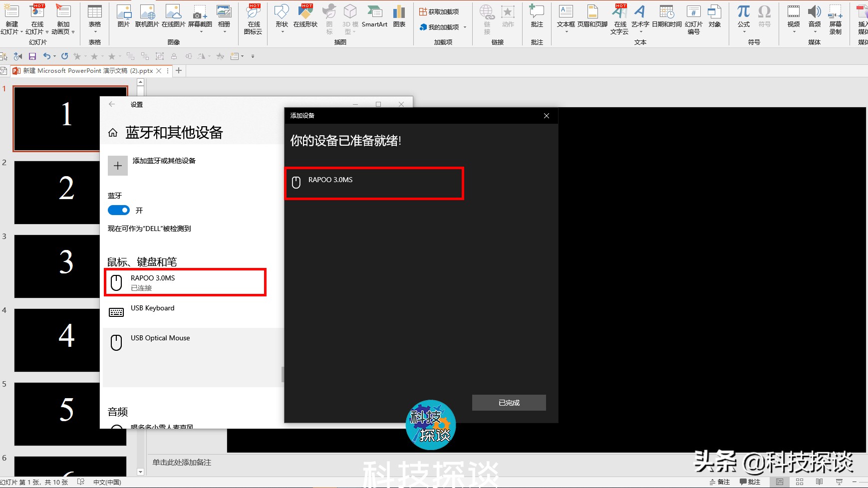Open the 相册 photo album tool

(224, 19)
